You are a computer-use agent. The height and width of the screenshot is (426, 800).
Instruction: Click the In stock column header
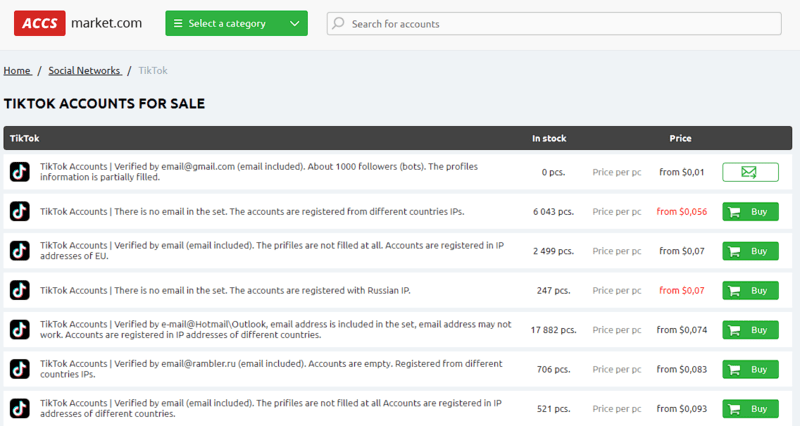tap(549, 138)
